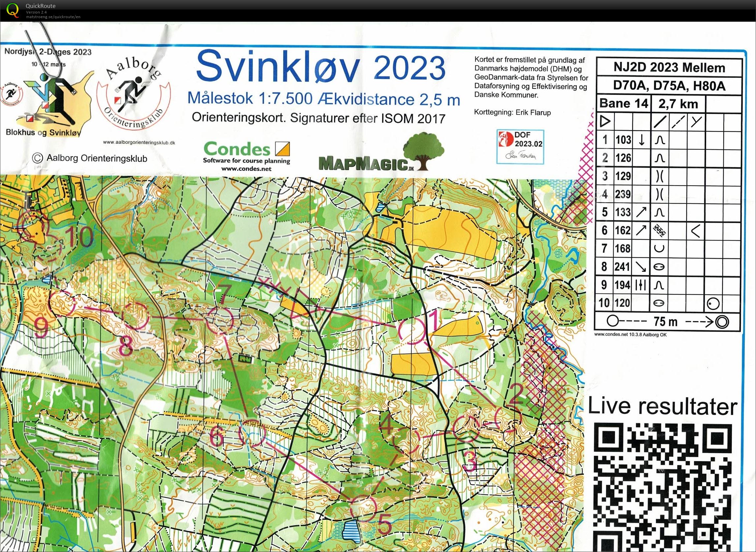This screenshot has height=552, width=756.
Task: Click control circle 6 on the map
Action: (253, 434)
